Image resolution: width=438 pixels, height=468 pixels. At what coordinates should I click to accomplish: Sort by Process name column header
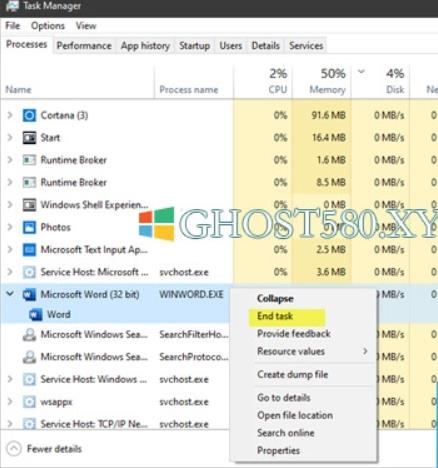point(189,90)
